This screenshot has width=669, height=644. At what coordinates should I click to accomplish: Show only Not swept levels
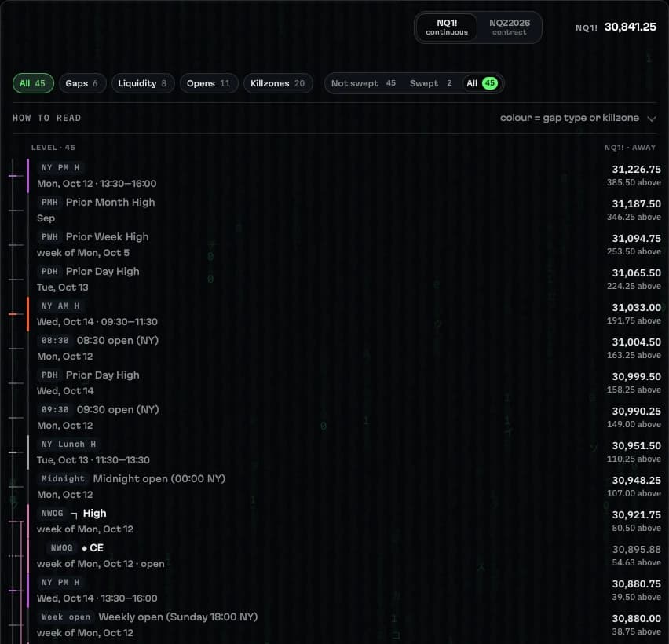(x=364, y=83)
